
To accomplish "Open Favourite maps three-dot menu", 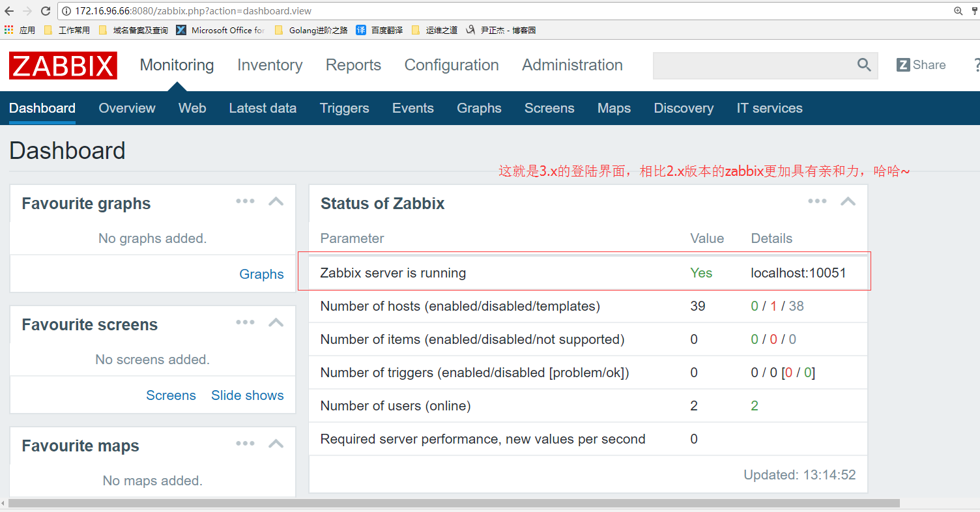I will (245, 444).
